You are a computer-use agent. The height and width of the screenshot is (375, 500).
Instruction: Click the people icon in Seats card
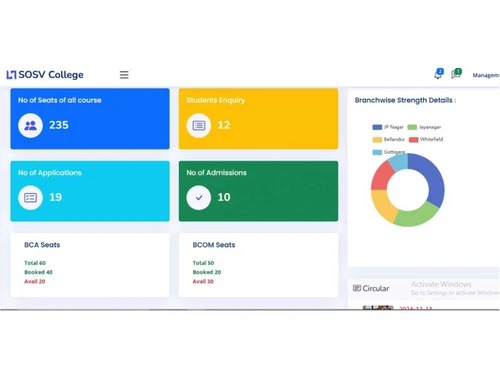coord(30,125)
